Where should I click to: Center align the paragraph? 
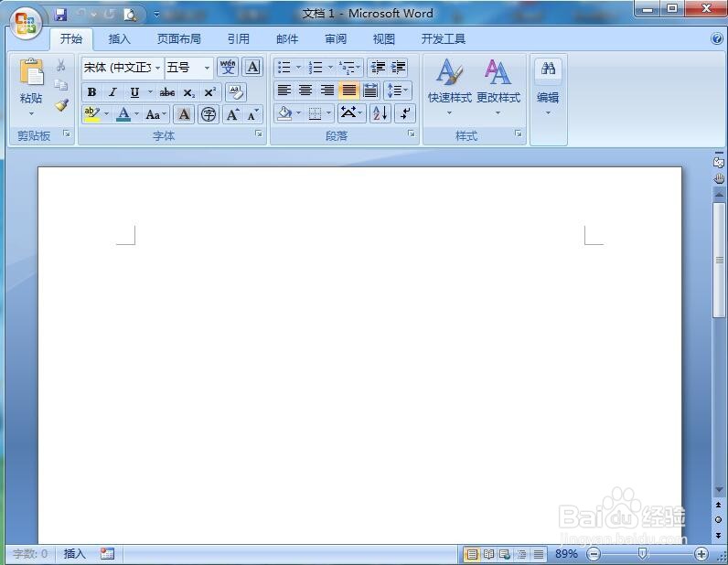305,91
